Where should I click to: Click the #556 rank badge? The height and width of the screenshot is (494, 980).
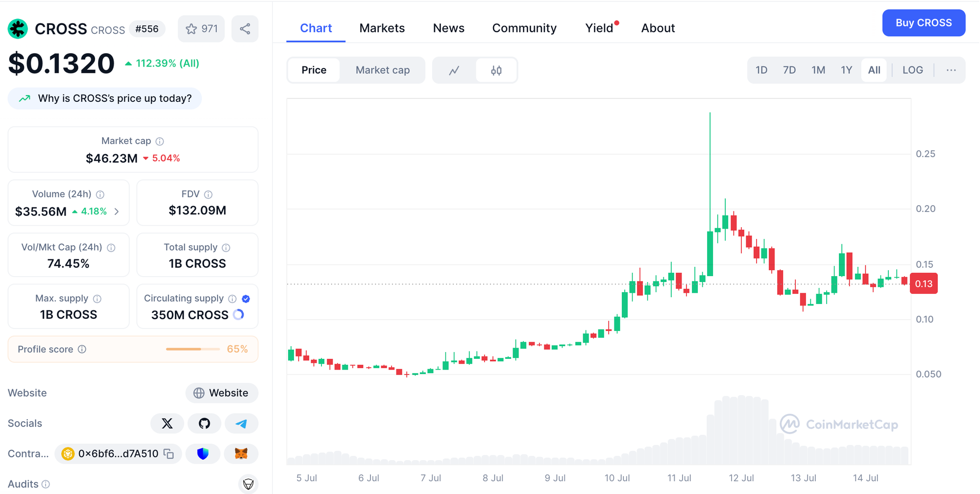(147, 29)
